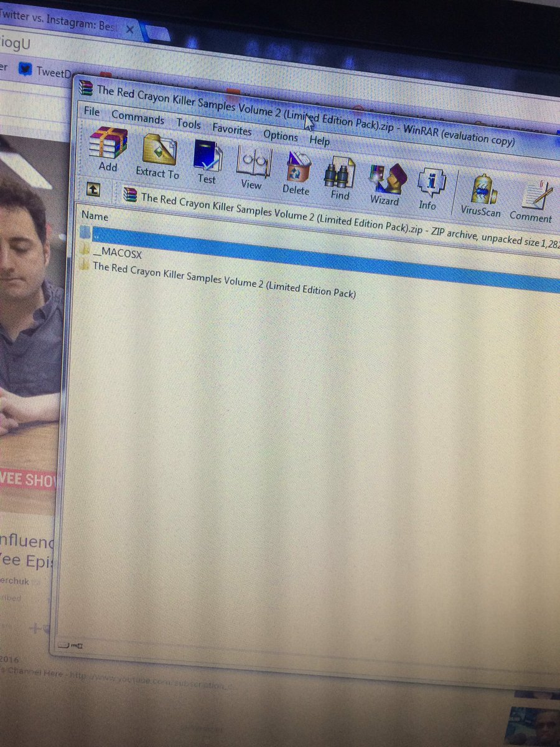
Task: Click WinRAR books icon in title bar
Action: coord(87,88)
